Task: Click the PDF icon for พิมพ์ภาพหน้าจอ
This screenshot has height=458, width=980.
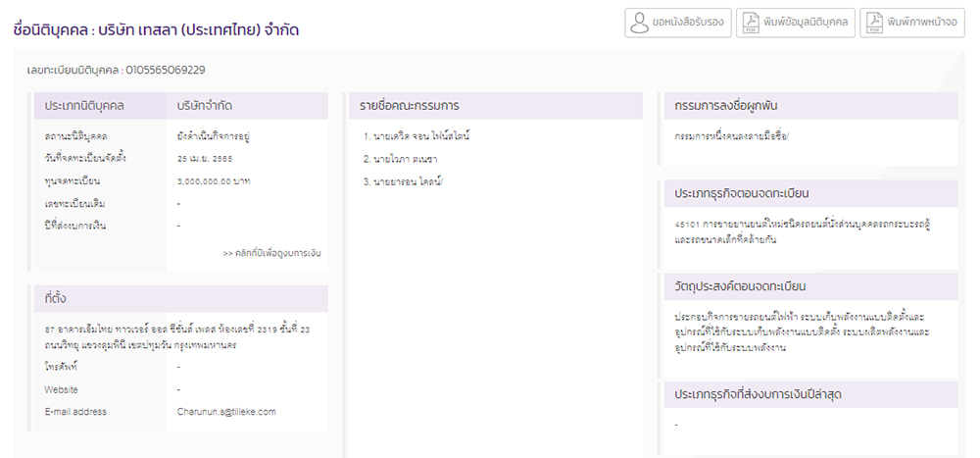Action: (x=874, y=23)
